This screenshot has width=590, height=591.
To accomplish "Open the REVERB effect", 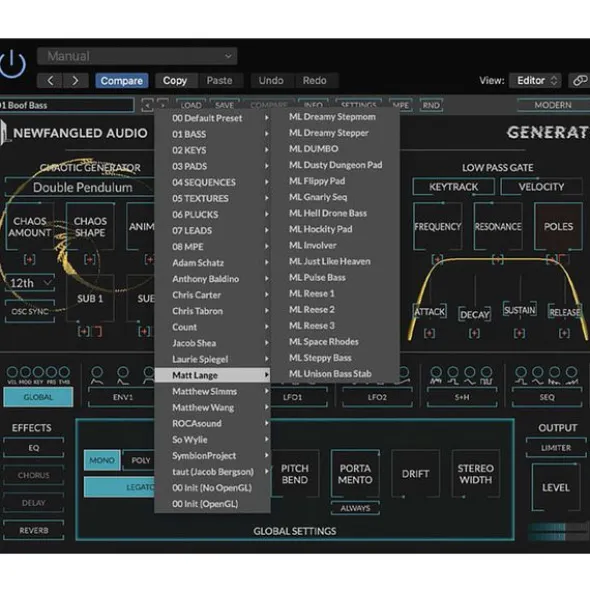I will (34, 530).
